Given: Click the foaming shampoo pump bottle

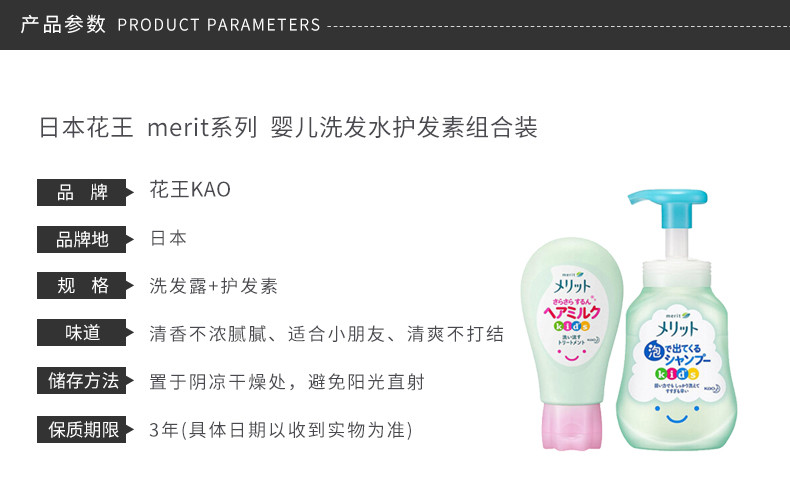Looking at the screenshot, I should (677, 320).
